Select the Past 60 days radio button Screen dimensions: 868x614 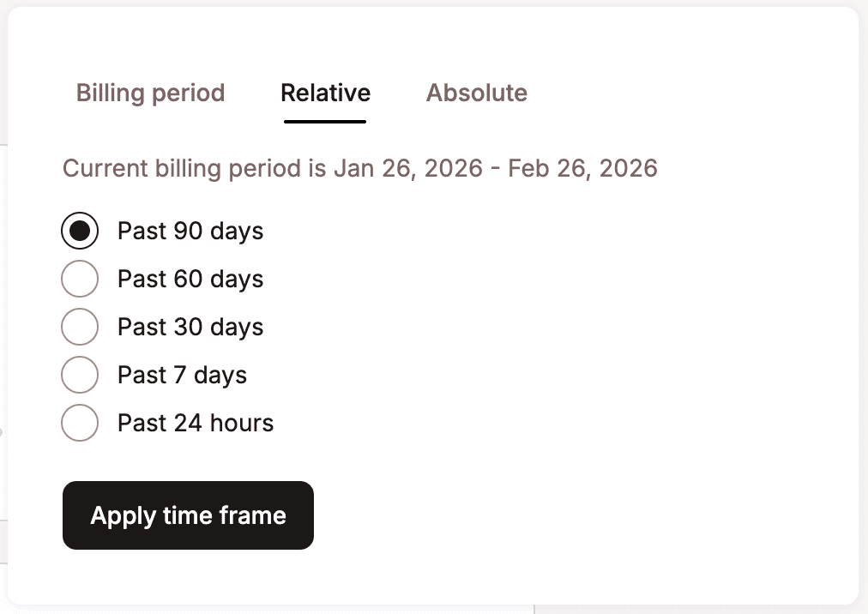(80, 279)
